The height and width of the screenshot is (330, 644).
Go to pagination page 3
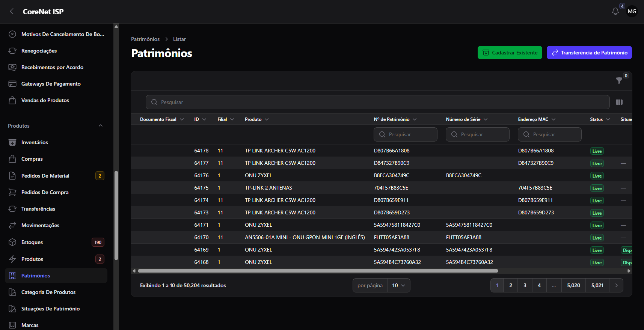[x=525, y=285]
